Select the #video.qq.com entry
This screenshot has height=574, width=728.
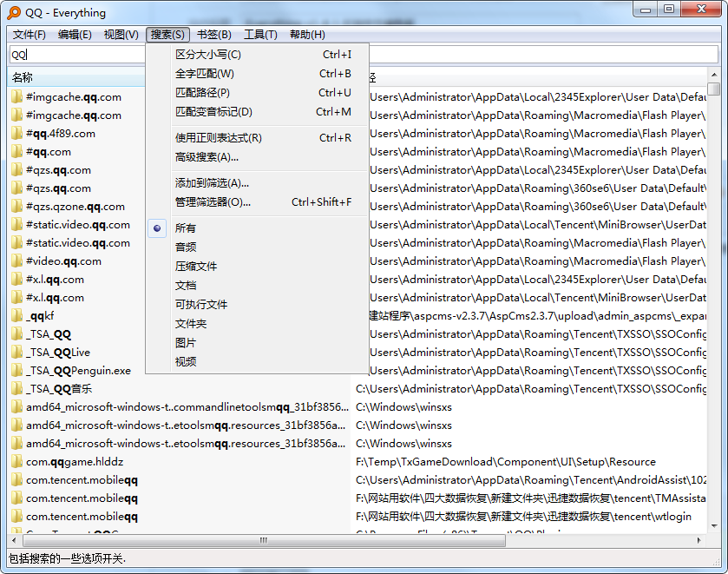(63, 261)
